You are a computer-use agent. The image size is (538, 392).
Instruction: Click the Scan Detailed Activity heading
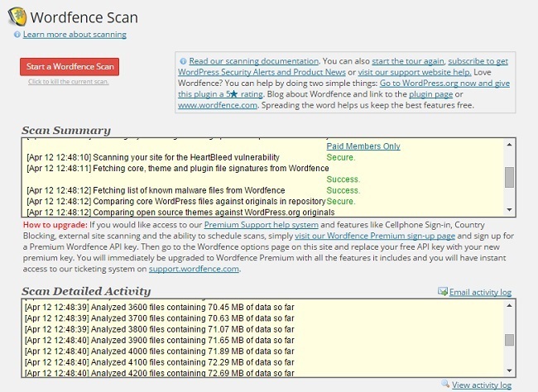[86, 291]
